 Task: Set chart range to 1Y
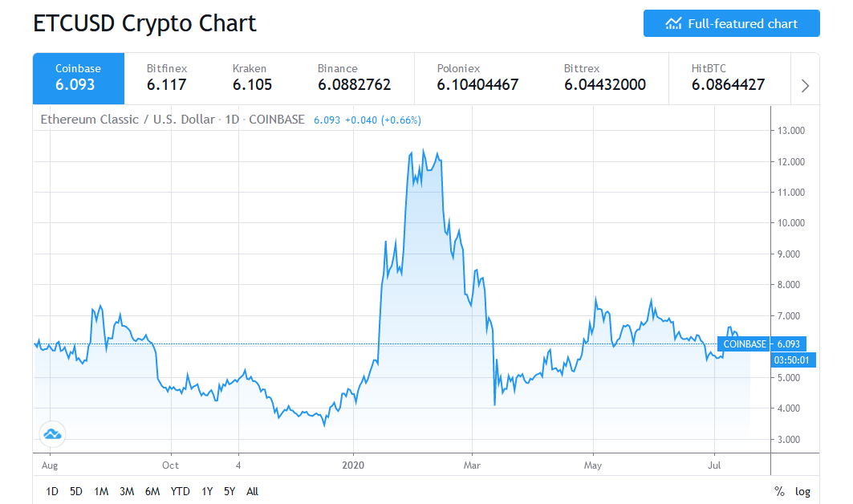(207, 491)
